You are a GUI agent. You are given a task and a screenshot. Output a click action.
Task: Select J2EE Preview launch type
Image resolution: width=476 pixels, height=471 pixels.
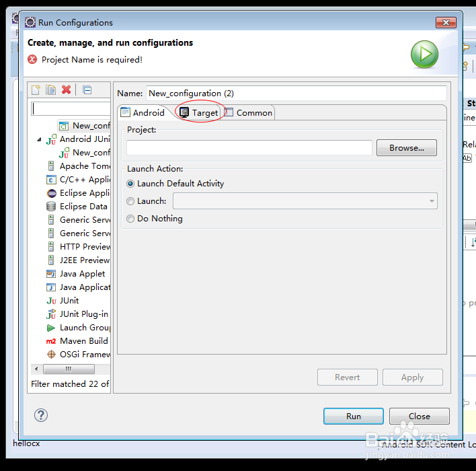[78, 260]
